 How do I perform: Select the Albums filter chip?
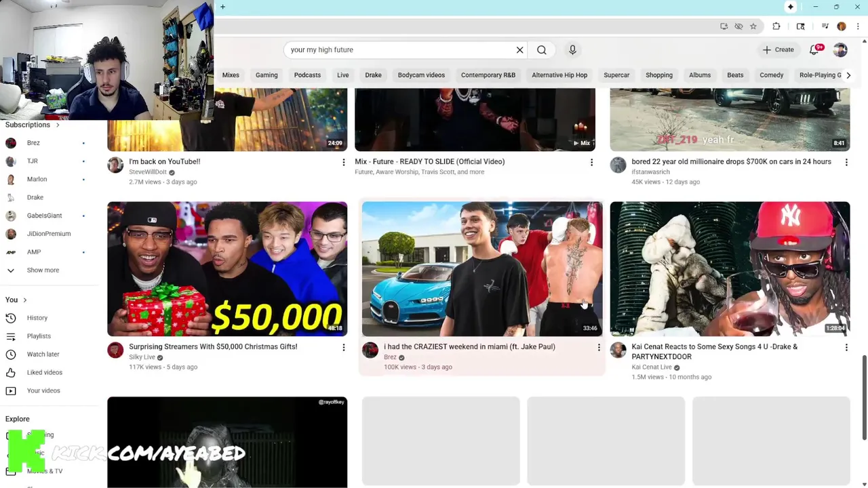[700, 75]
